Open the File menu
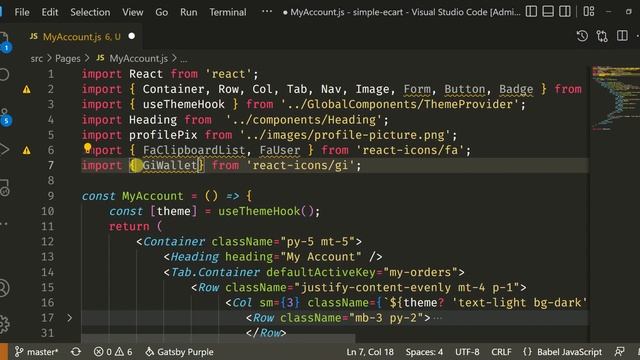This screenshot has width=640, height=360. click(22, 12)
